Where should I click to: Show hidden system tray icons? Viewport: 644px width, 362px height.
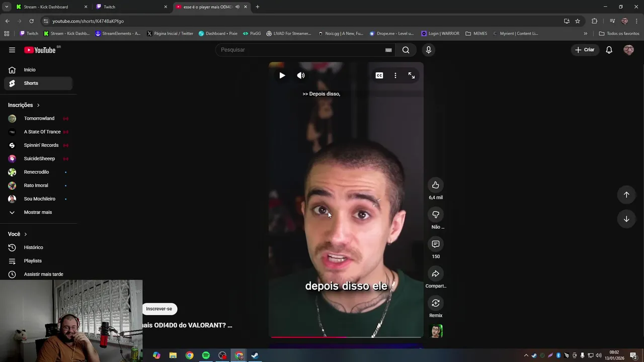[526, 355]
